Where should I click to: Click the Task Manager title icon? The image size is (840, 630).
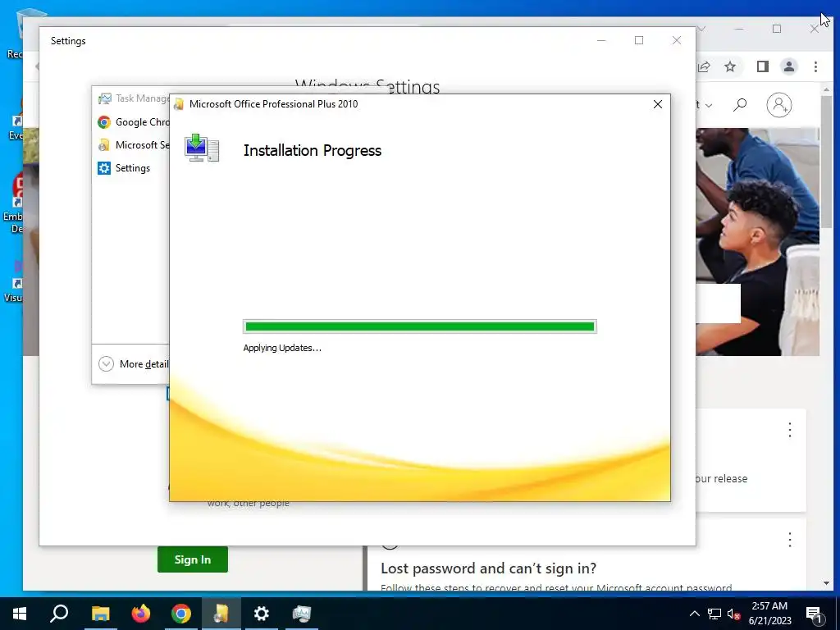(104, 98)
